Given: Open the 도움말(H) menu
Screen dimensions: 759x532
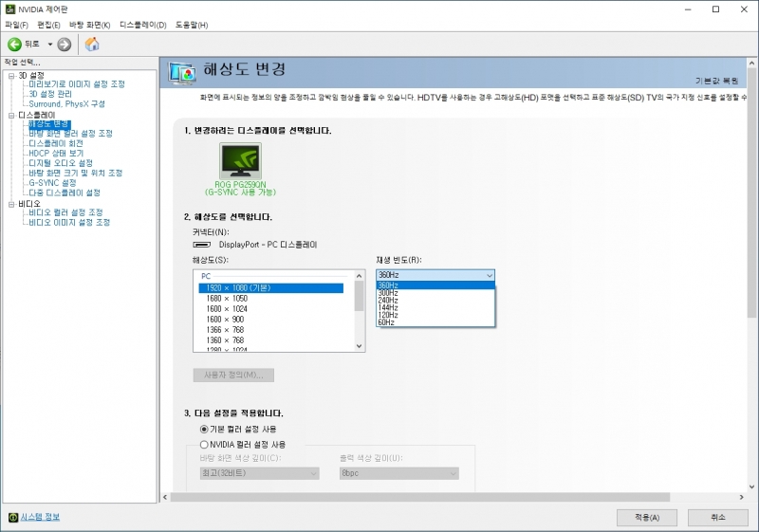Looking at the screenshot, I should (192, 25).
